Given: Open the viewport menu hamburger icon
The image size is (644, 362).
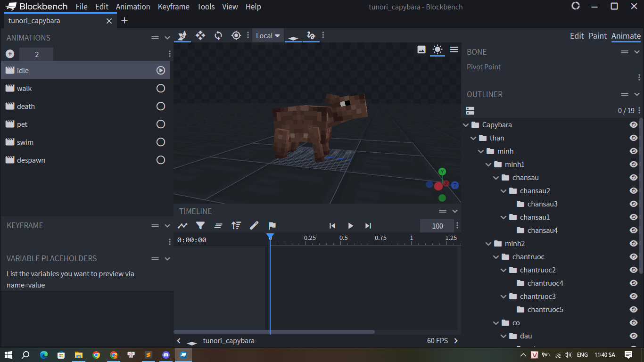Looking at the screenshot, I should pos(454,49).
